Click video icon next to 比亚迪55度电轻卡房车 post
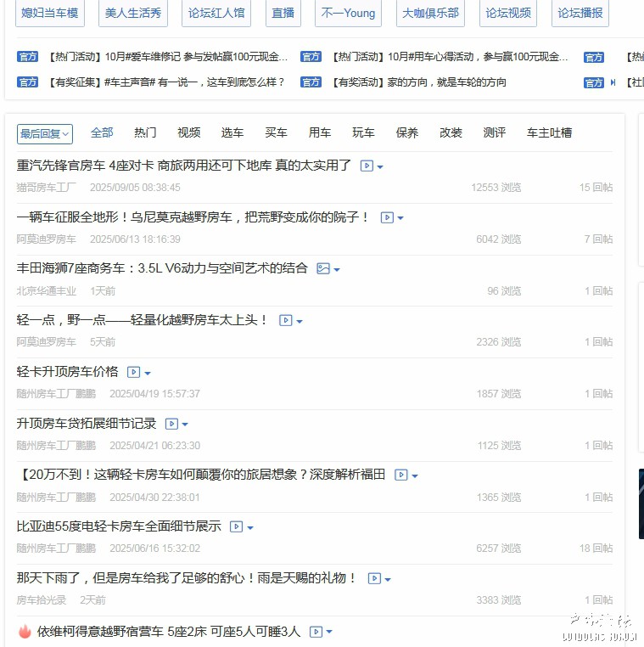Screen dimensions: 644x647 click(x=236, y=527)
